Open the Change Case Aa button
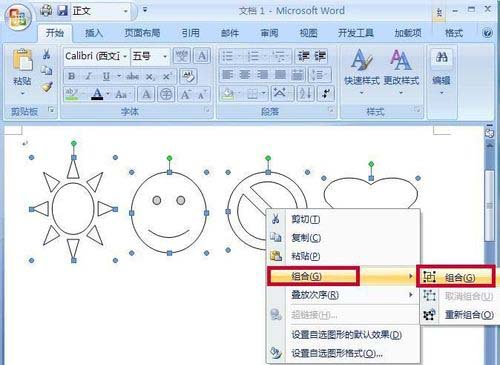Image resolution: width=500 pixels, height=365 pixels. coord(121,95)
